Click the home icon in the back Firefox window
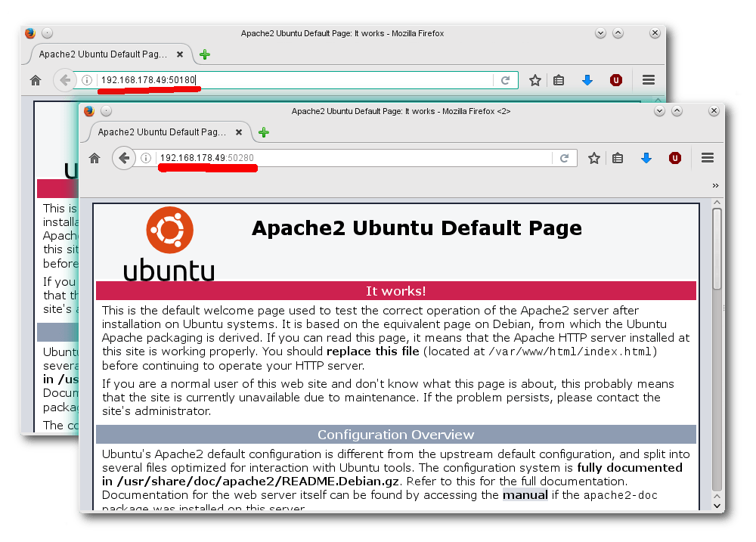 pos(36,80)
